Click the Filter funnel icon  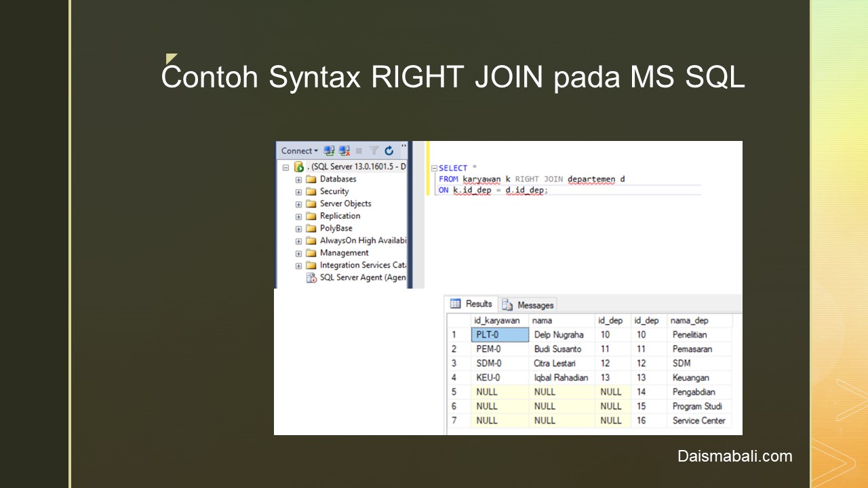pyautogui.click(x=374, y=150)
